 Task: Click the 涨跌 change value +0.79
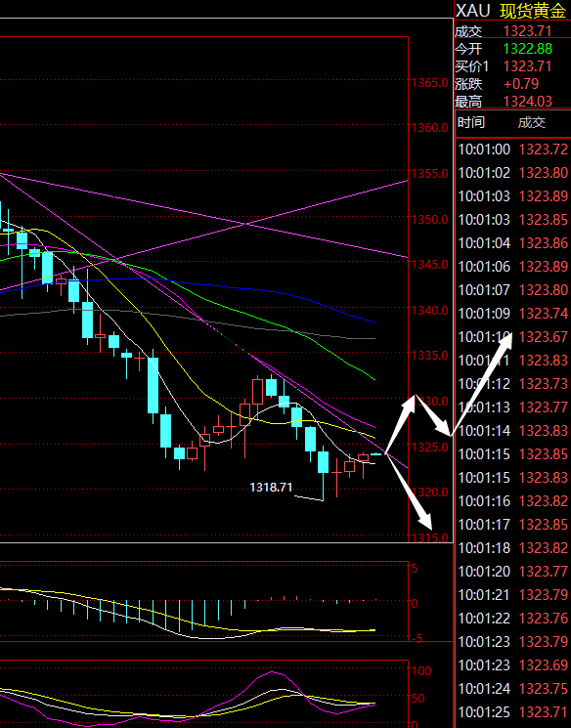click(x=521, y=84)
